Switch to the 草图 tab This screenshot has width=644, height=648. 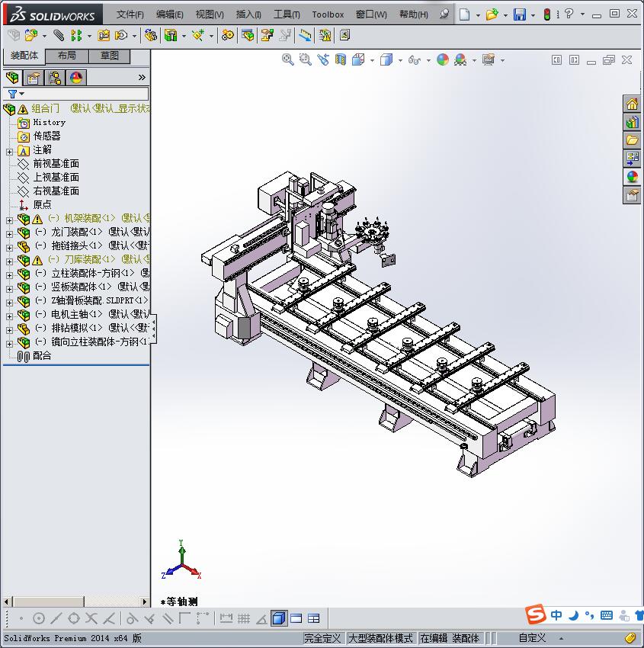click(110, 56)
